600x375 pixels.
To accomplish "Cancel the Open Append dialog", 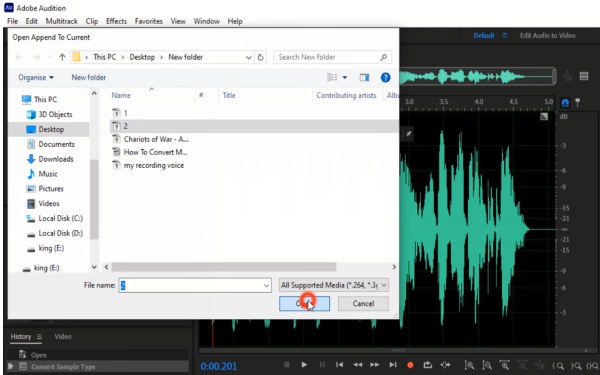I will [x=363, y=303].
